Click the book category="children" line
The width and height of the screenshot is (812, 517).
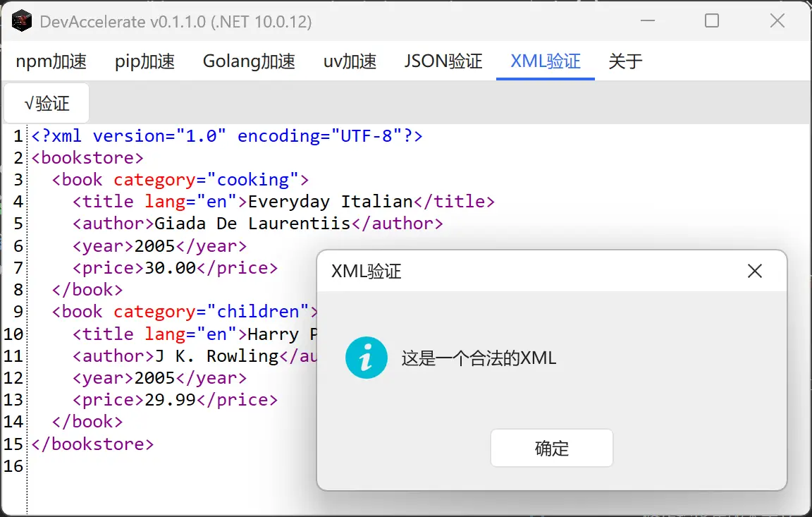point(185,311)
